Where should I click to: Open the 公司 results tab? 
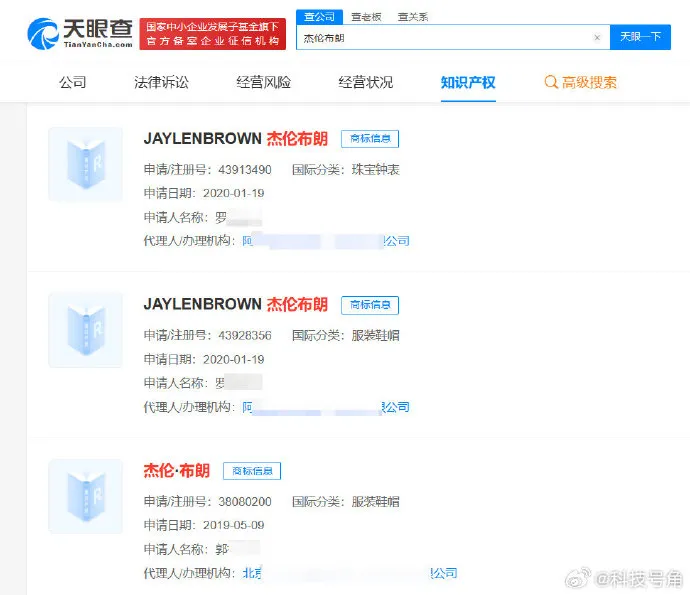coord(73,82)
